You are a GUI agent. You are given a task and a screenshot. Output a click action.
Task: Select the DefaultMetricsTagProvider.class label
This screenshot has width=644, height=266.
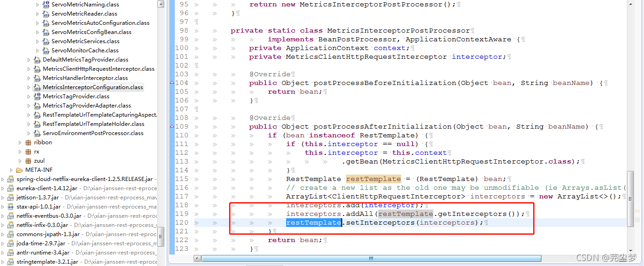click(x=86, y=60)
